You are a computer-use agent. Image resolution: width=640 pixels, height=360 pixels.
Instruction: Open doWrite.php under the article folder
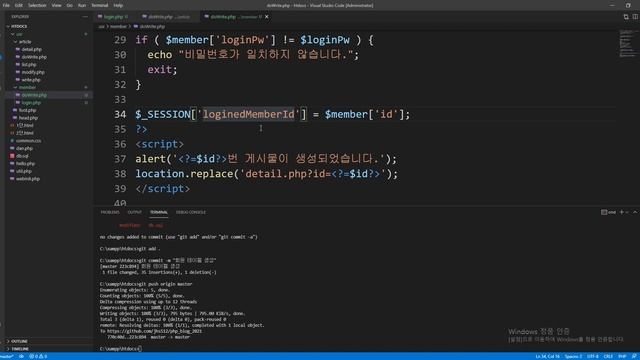pyautogui.click(x=34, y=57)
